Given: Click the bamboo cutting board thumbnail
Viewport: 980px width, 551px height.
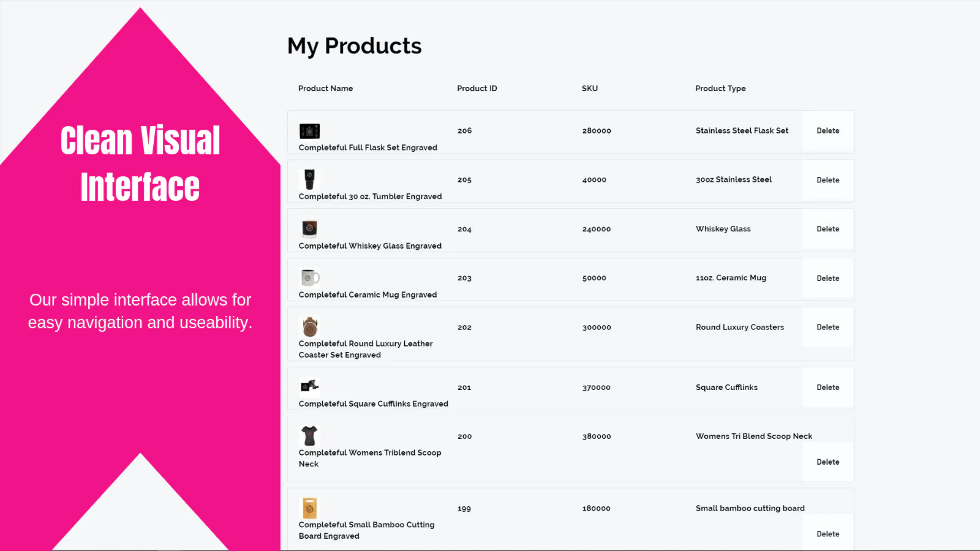Looking at the screenshot, I should pos(309,508).
